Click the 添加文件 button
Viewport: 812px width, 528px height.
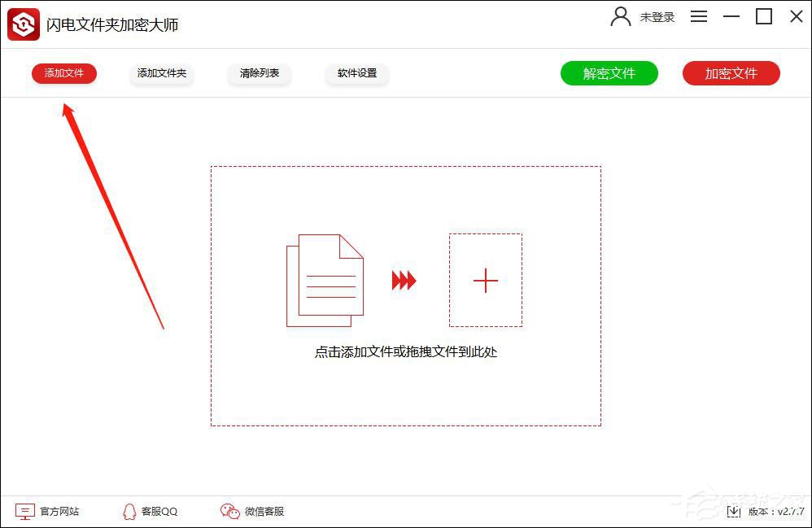(x=63, y=73)
